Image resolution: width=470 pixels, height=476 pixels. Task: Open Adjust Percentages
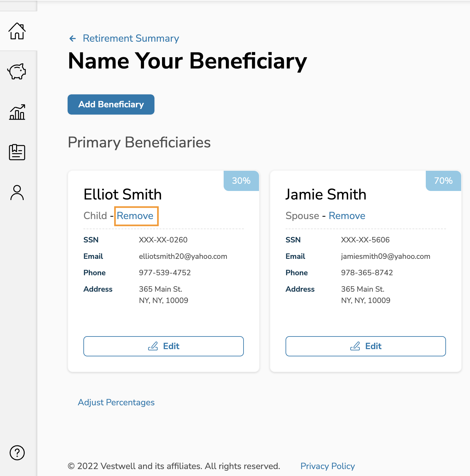(116, 402)
